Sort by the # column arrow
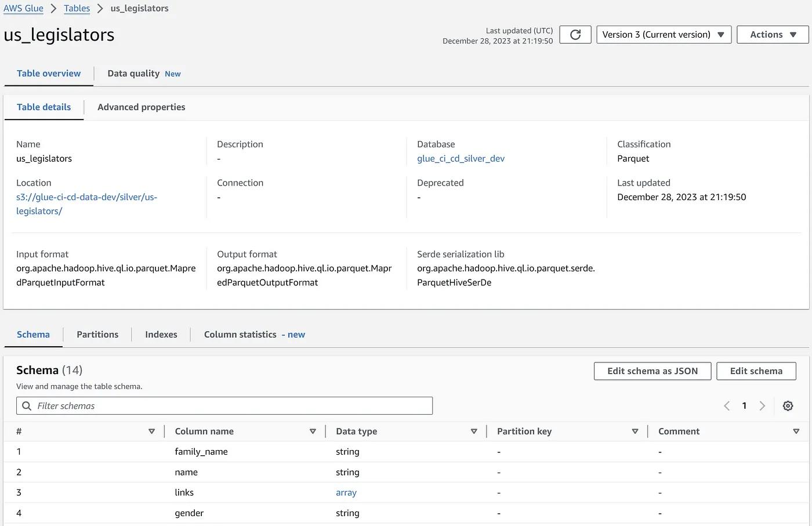 [x=151, y=431]
